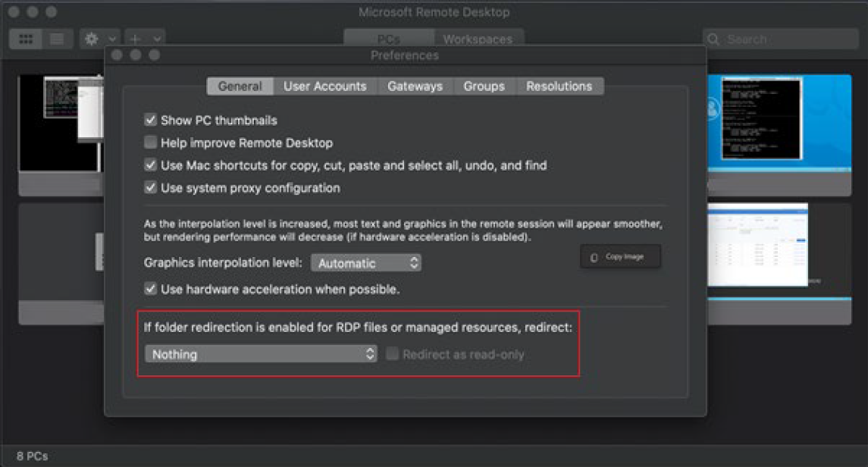This screenshot has width=868, height=467.
Task: Enable Help improve Remote Desktop checkbox
Action: pos(150,143)
